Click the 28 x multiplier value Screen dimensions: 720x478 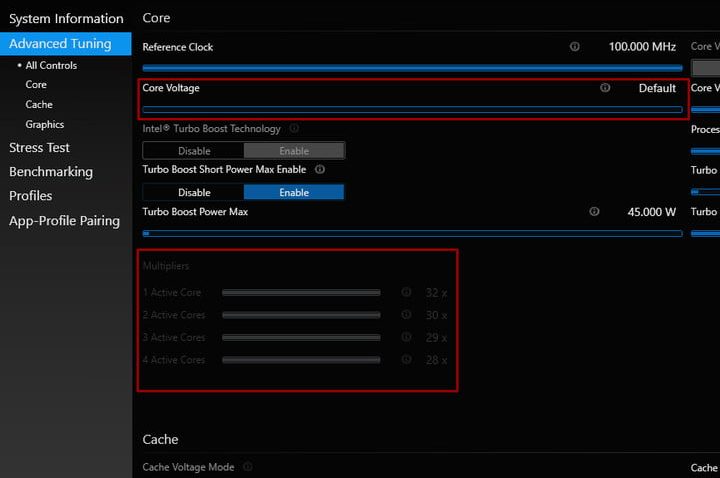pyautogui.click(x=436, y=360)
